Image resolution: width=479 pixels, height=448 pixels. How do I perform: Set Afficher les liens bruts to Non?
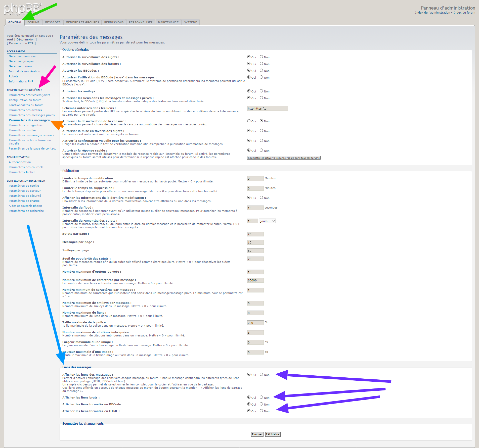[x=262, y=397]
